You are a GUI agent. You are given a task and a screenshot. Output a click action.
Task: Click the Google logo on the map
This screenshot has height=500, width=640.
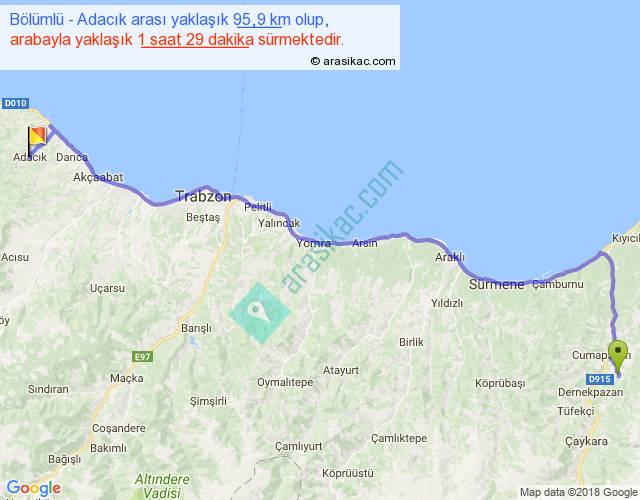click(32, 487)
